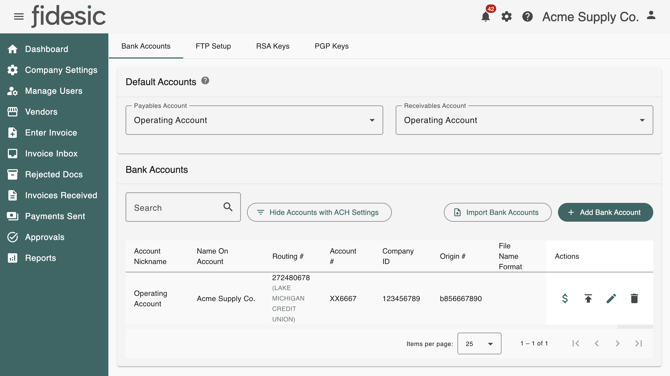Open the hamburger navigation menu

pos(19,17)
